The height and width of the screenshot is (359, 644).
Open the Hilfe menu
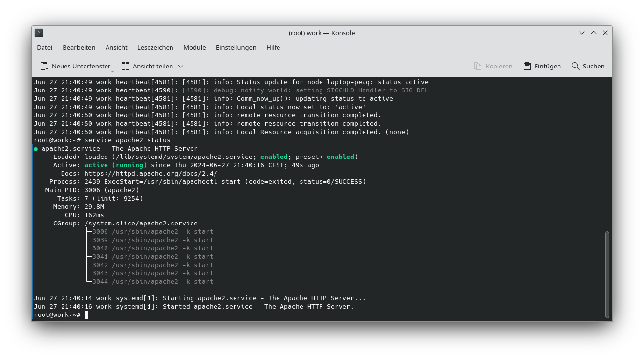(x=273, y=47)
